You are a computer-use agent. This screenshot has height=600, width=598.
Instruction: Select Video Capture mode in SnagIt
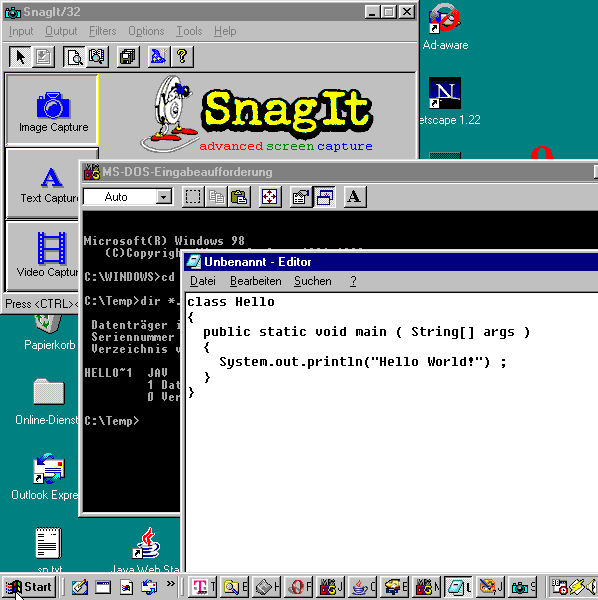pyautogui.click(x=43, y=256)
